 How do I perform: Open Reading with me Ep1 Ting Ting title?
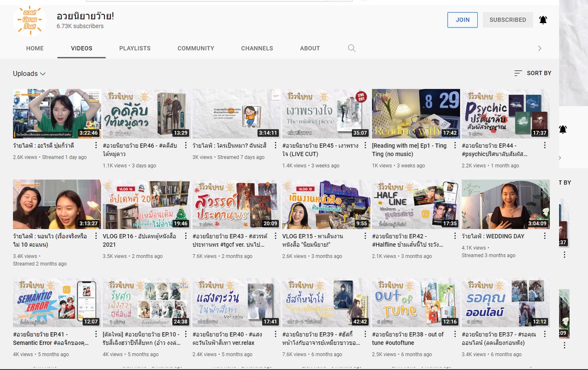coord(410,149)
